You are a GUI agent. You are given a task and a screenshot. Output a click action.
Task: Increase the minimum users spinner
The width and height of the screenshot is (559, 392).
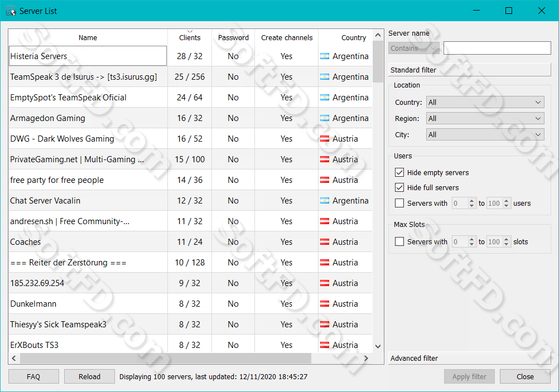tap(472, 200)
